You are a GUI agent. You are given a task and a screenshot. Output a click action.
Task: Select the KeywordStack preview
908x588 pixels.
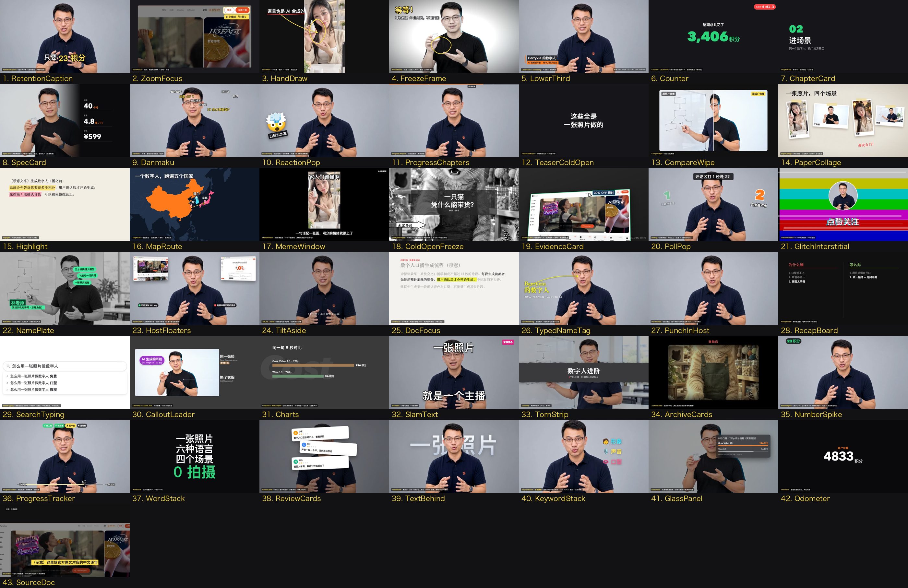pos(584,456)
